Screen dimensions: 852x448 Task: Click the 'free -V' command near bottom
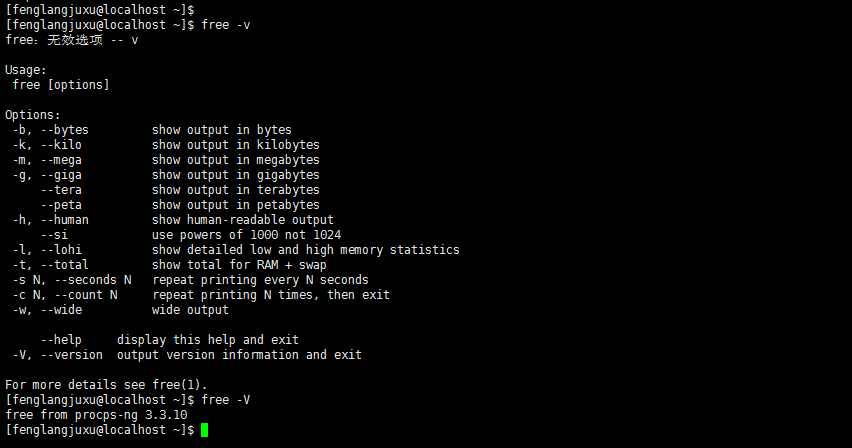point(225,400)
